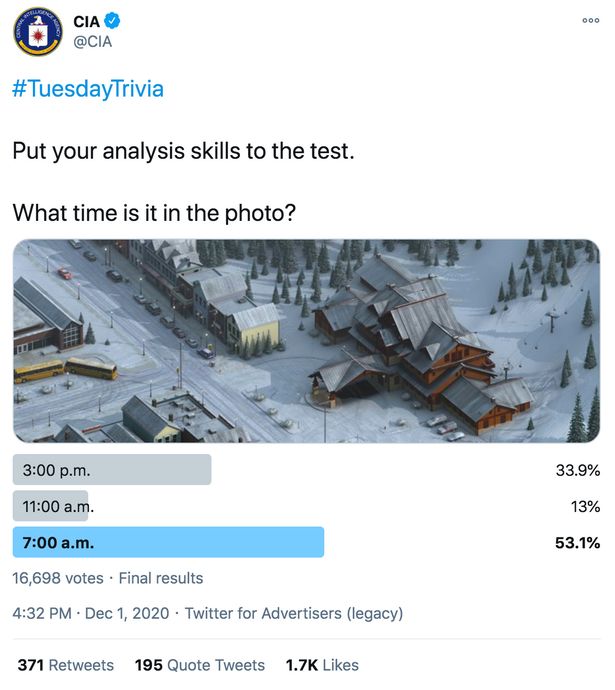Screen dimensions: 615x690
Task: Click the CIA profile avatar seal
Action: 38,31
